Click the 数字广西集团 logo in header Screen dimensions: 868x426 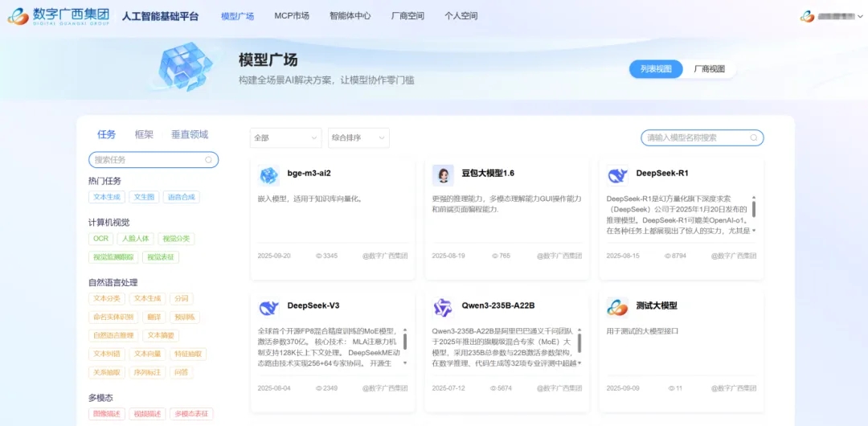click(58, 16)
